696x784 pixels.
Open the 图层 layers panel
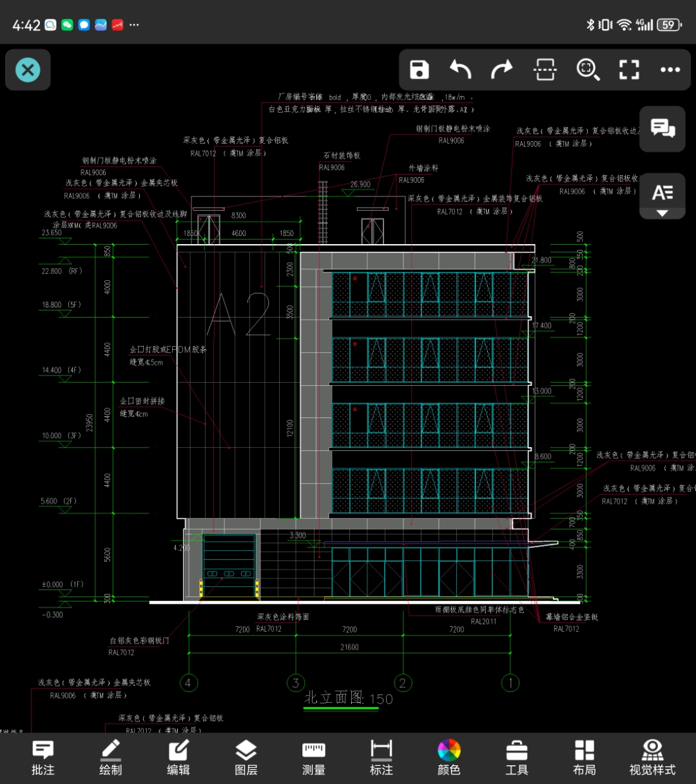pos(246,758)
